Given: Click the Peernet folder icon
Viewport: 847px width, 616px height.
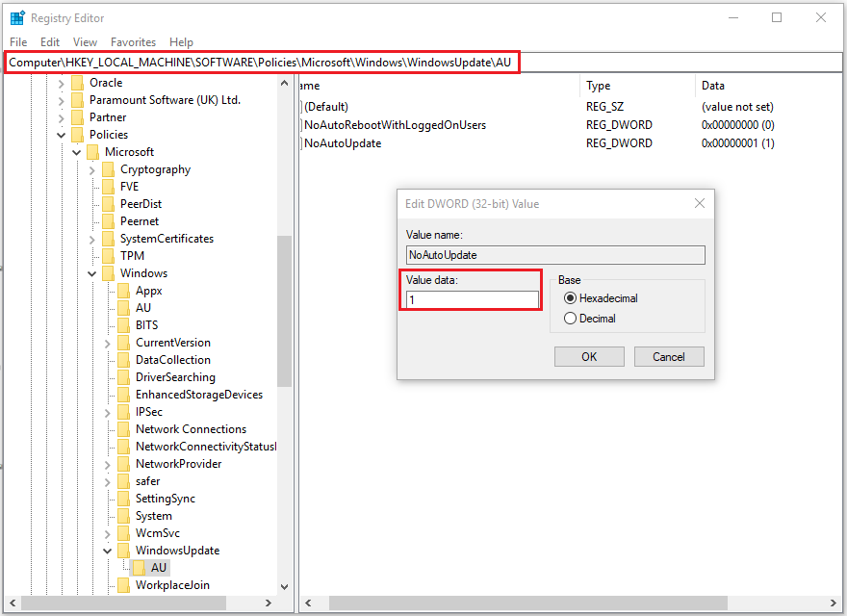Looking at the screenshot, I should [x=109, y=221].
